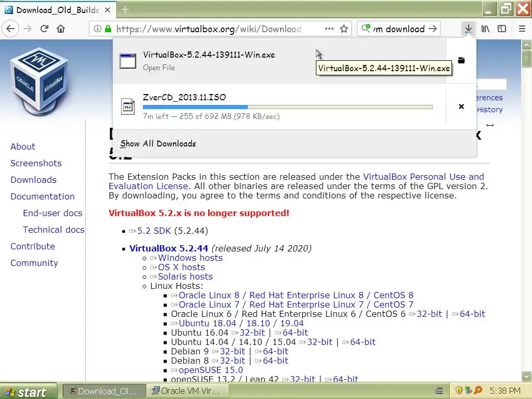The height and width of the screenshot is (399, 532).
Task: Open the Downloads sidebar link
Action: 33,180
